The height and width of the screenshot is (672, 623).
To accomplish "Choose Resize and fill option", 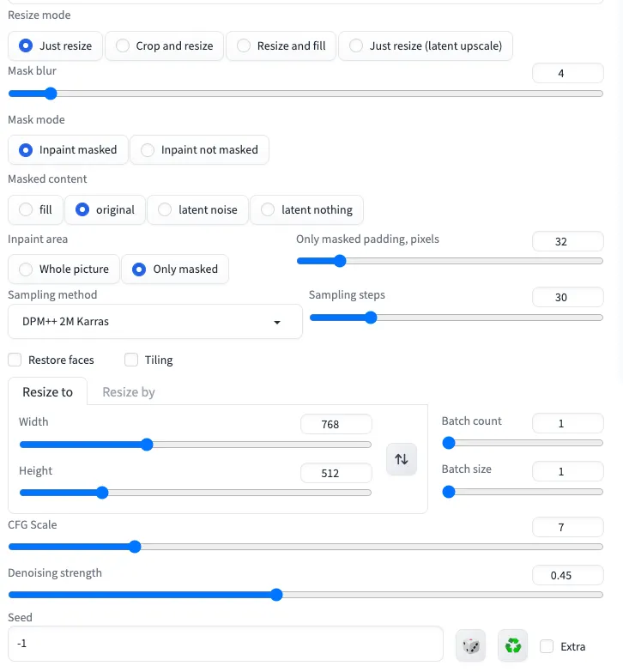I will tap(281, 45).
